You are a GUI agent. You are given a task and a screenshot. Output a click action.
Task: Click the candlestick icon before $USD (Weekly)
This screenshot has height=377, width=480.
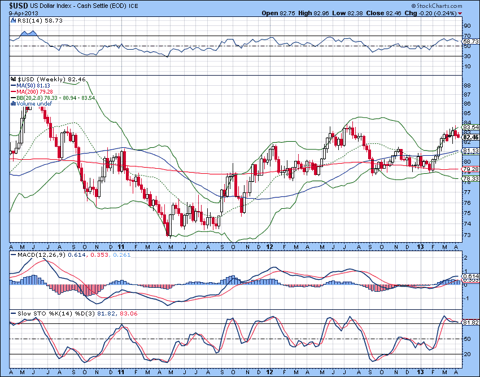pyautogui.click(x=13, y=80)
